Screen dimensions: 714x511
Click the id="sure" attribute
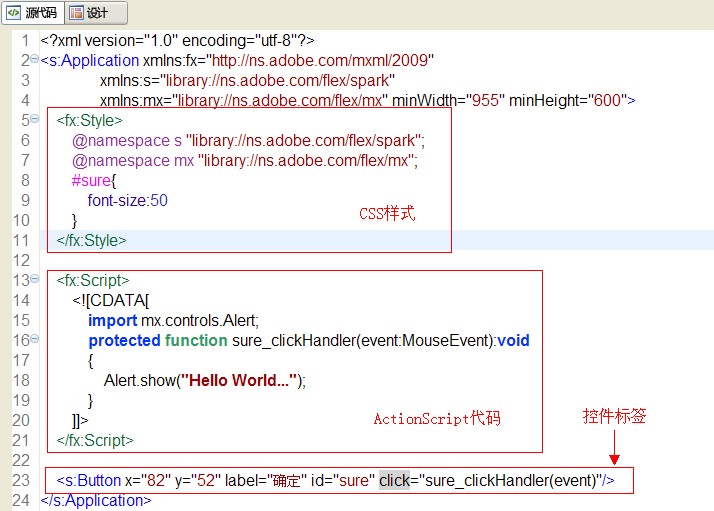[x=343, y=480]
